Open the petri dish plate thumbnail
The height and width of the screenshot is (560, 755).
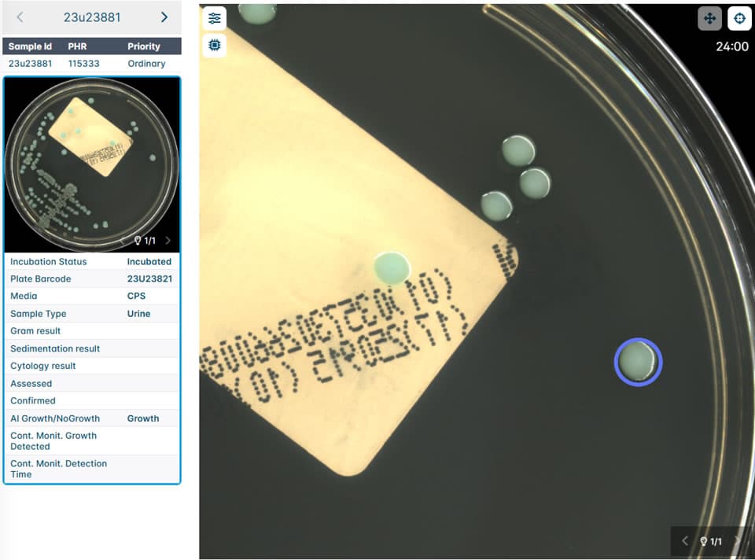tap(92, 164)
